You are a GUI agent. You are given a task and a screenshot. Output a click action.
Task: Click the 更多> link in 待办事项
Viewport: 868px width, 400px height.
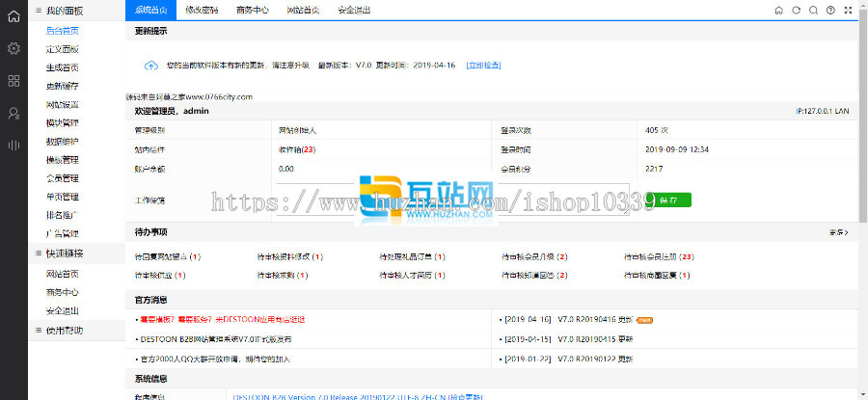[x=839, y=232]
